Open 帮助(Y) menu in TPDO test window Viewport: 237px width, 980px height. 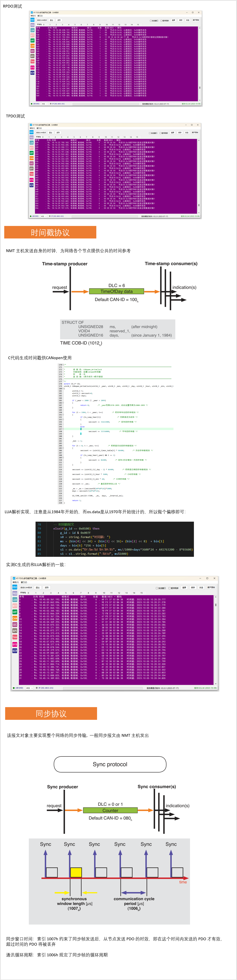(x=32, y=128)
